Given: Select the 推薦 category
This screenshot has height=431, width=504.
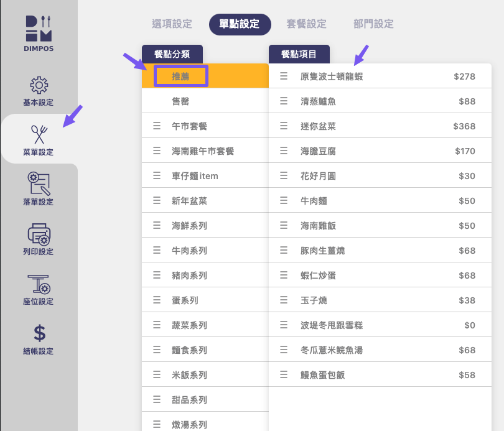Looking at the screenshot, I should point(180,76).
